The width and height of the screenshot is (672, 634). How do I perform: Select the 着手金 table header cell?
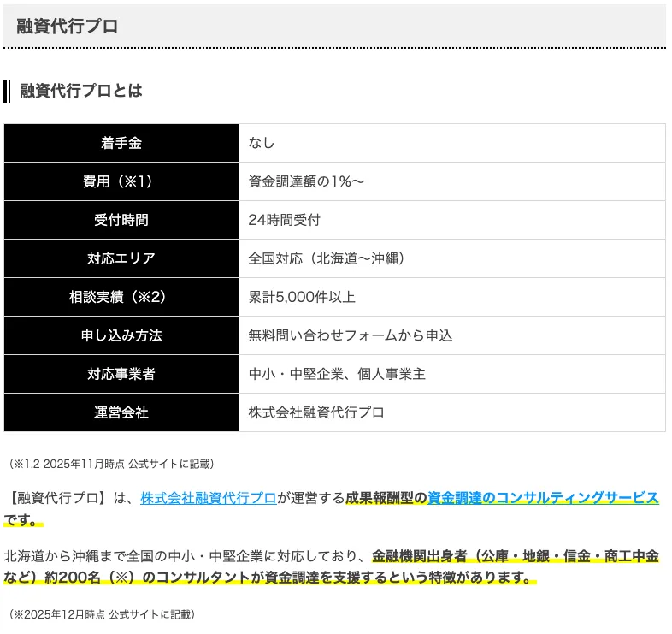tap(121, 143)
